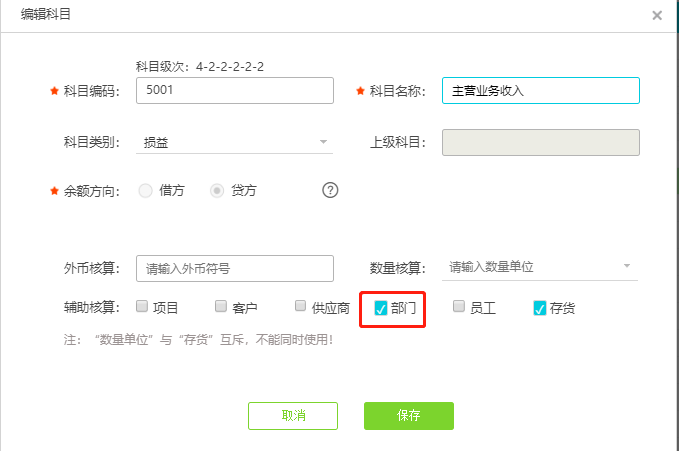Enable the 项目 auxiliary checkbox
Image resolution: width=679 pixels, height=451 pixels.
pyautogui.click(x=143, y=307)
